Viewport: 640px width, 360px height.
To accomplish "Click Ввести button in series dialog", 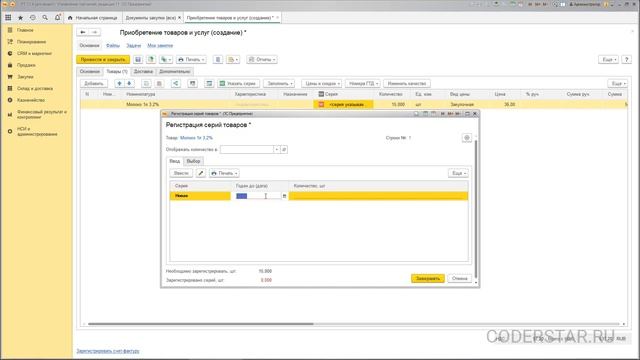I will point(181,173).
